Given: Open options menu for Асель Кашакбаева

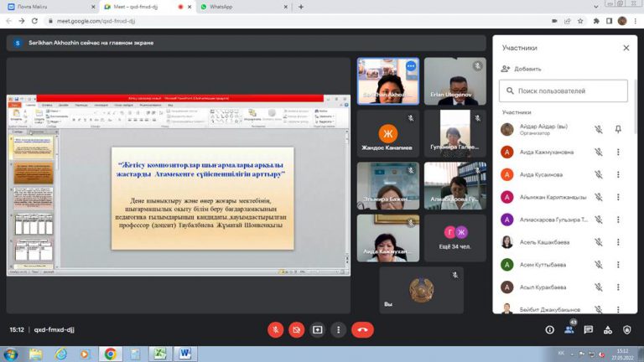Looking at the screenshot, I should [x=618, y=242].
